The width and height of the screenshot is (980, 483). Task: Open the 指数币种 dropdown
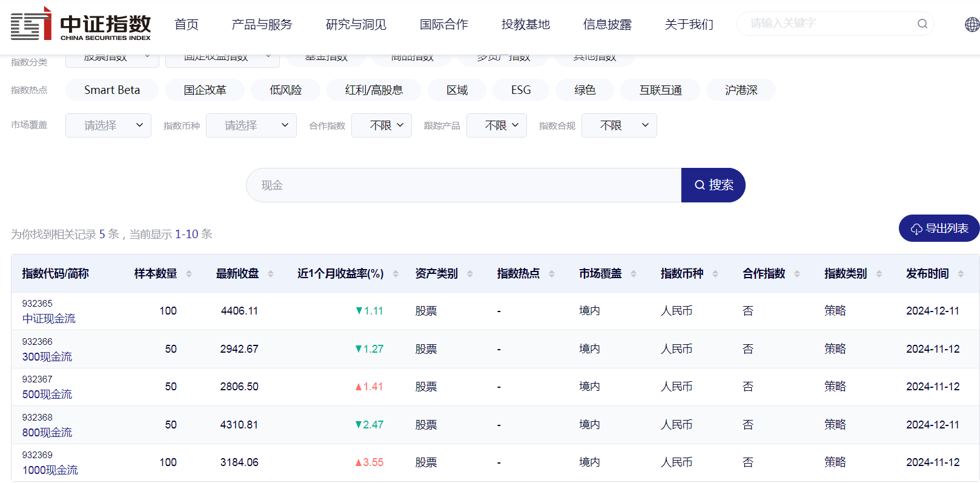[x=251, y=125]
